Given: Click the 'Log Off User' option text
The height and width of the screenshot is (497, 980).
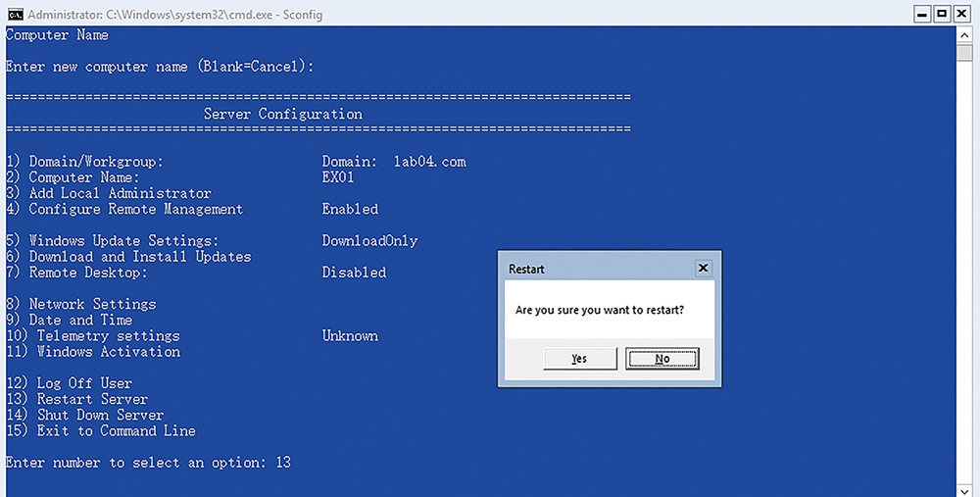Looking at the screenshot, I should [84, 383].
